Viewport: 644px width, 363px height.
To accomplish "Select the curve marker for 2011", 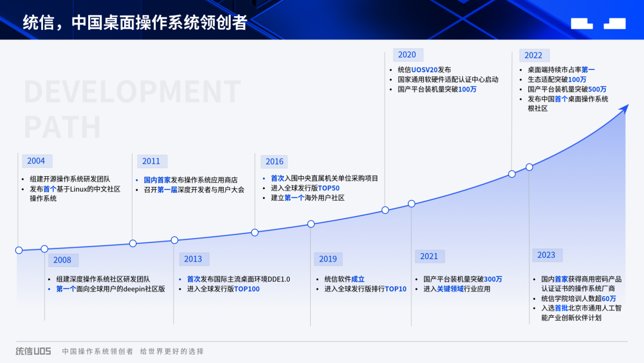I will click(x=132, y=244).
